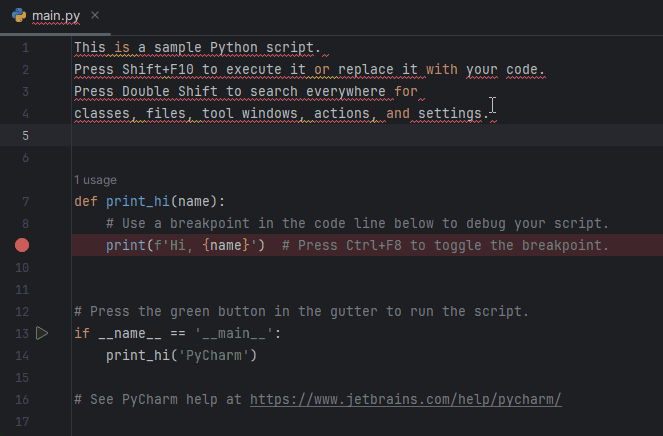The width and height of the screenshot is (663, 436).
Task: Click line number 7 in the gutter
Action: point(25,202)
